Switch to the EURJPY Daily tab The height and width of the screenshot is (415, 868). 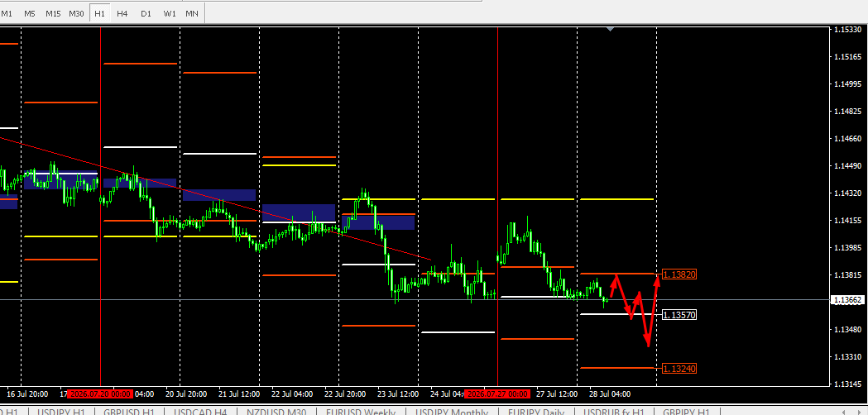[536, 412]
